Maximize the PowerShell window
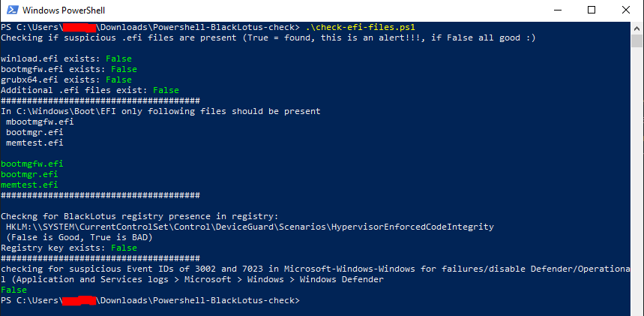 point(591,11)
